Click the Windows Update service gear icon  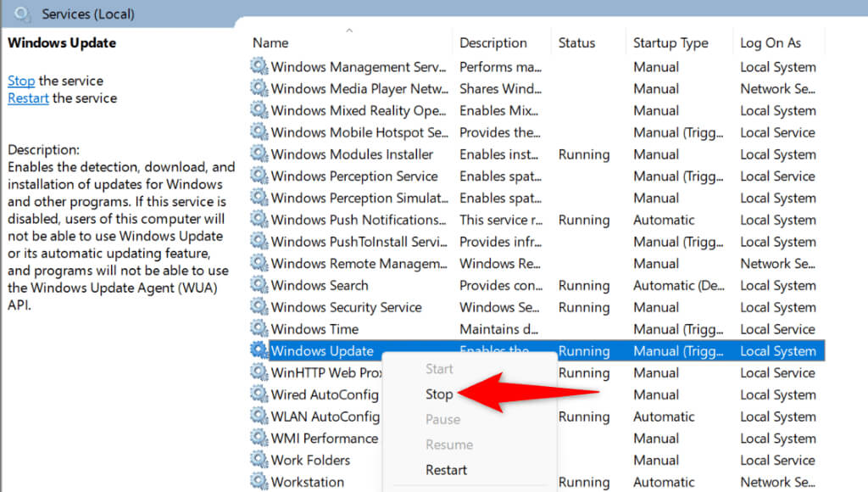point(259,351)
